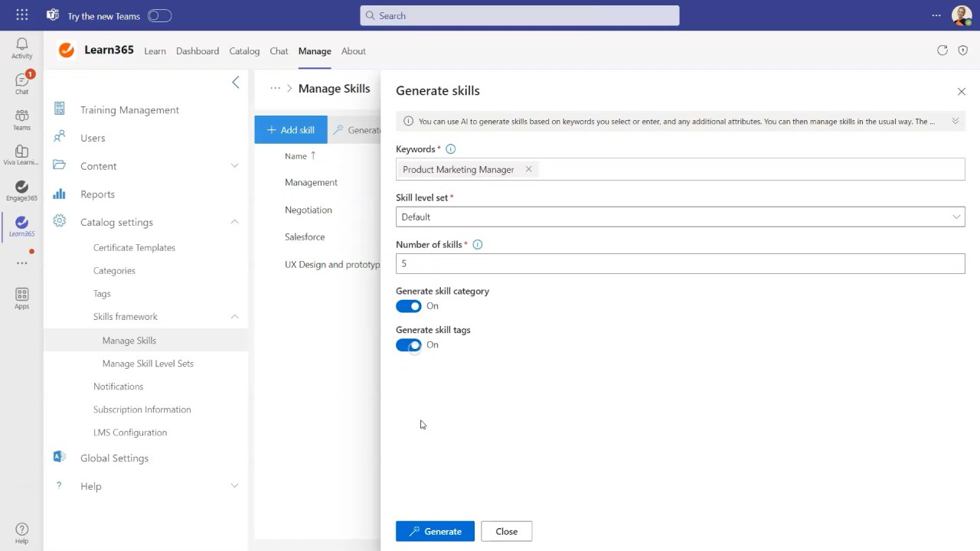This screenshot has width=980, height=551.
Task: Open the user profile avatar
Action: coord(962,15)
